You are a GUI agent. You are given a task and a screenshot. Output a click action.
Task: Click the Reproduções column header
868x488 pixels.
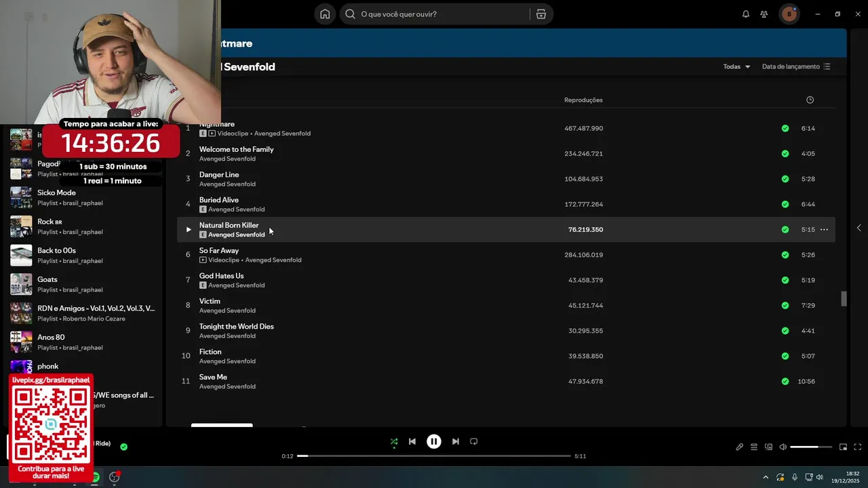pos(583,100)
